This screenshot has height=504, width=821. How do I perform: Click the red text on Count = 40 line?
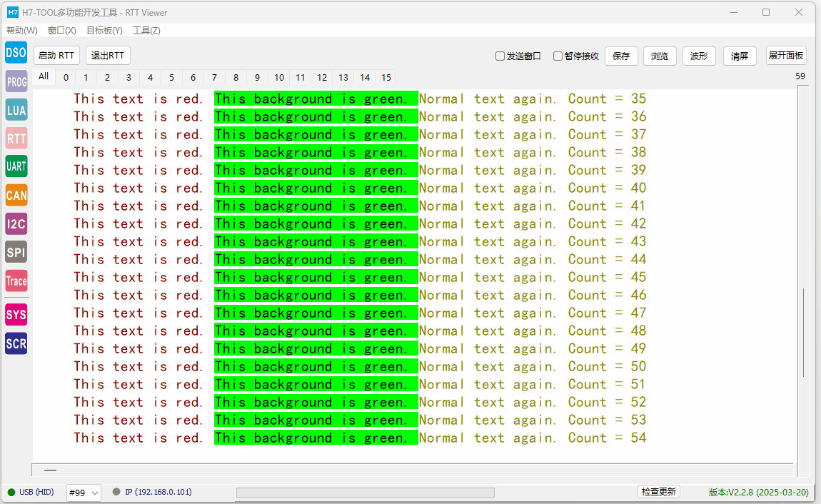click(x=138, y=188)
